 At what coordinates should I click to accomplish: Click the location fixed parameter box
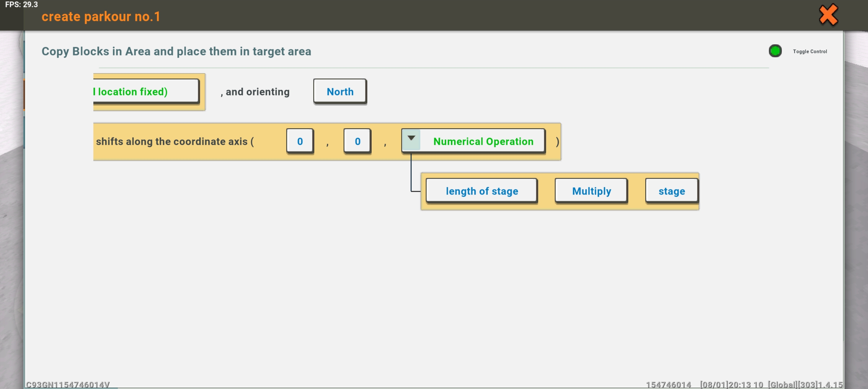[146, 91]
